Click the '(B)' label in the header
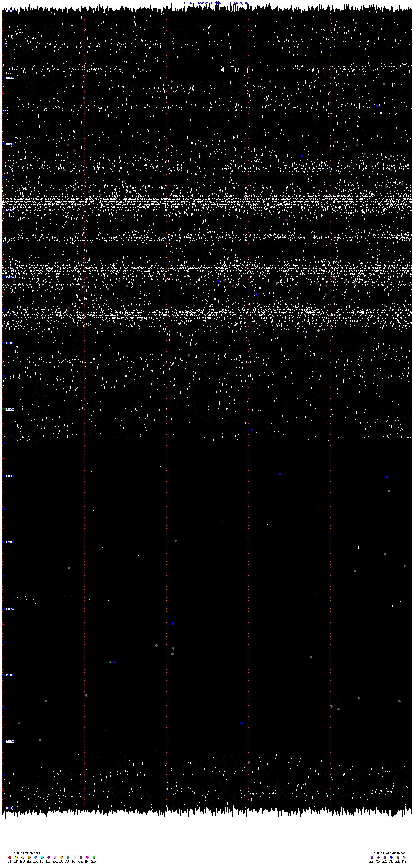 pos(248,3)
